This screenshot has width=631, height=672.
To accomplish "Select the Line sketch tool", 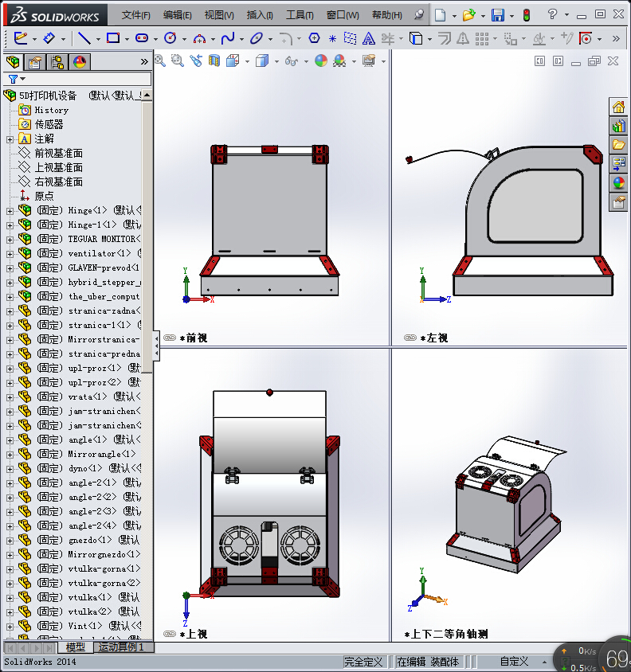I will point(84,38).
